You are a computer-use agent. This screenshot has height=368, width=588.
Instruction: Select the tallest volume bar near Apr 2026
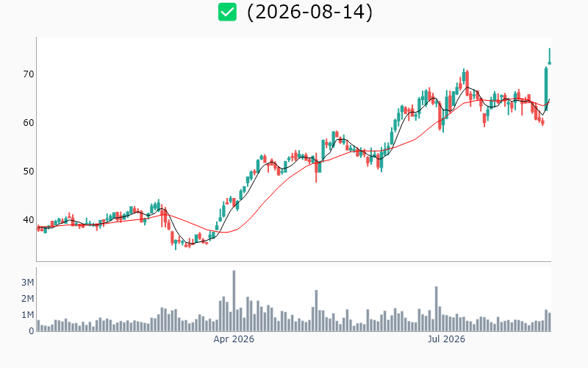click(x=234, y=301)
